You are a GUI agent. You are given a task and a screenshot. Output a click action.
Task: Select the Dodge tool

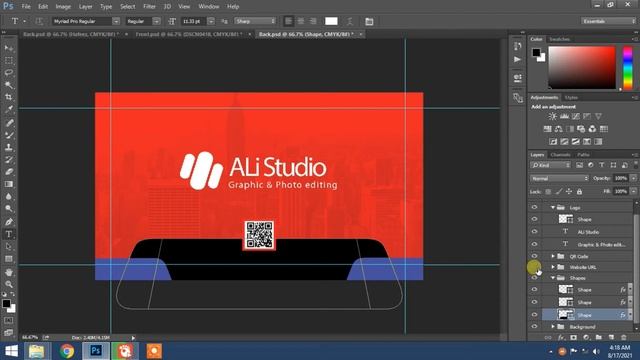pos(9,208)
